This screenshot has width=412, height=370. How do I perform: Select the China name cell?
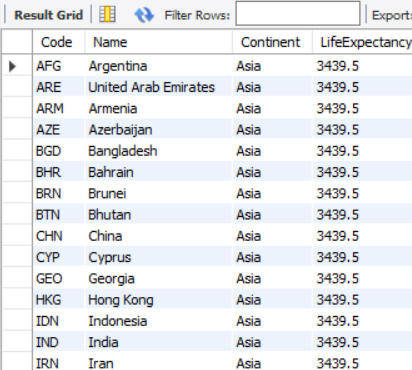158,236
